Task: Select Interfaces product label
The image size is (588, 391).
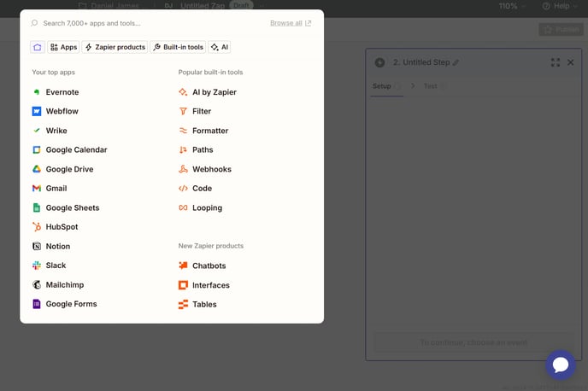Action: (211, 285)
